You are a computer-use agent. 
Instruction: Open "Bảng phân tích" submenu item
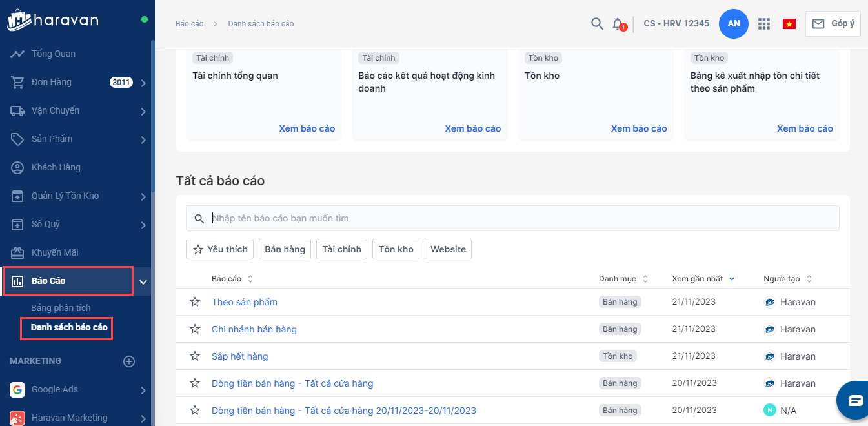61,308
